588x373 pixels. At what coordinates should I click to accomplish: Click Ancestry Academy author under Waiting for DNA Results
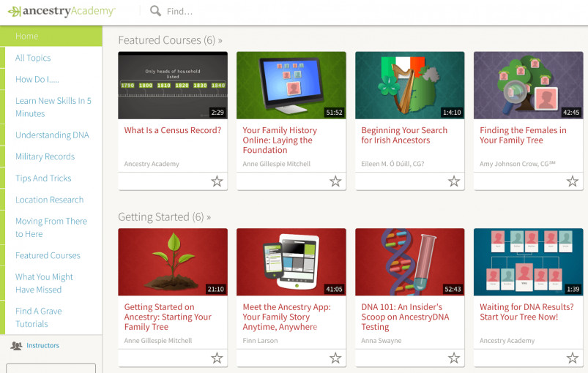507,340
